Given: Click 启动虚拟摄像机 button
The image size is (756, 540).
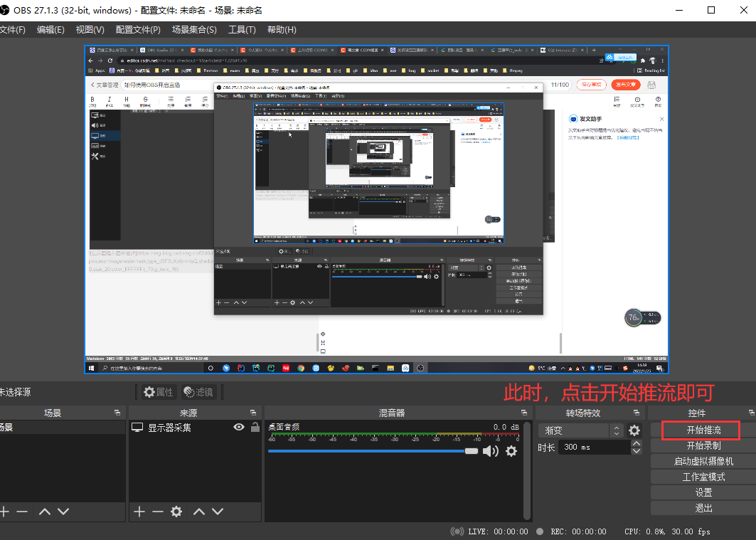Looking at the screenshot, I should [703, 462].
